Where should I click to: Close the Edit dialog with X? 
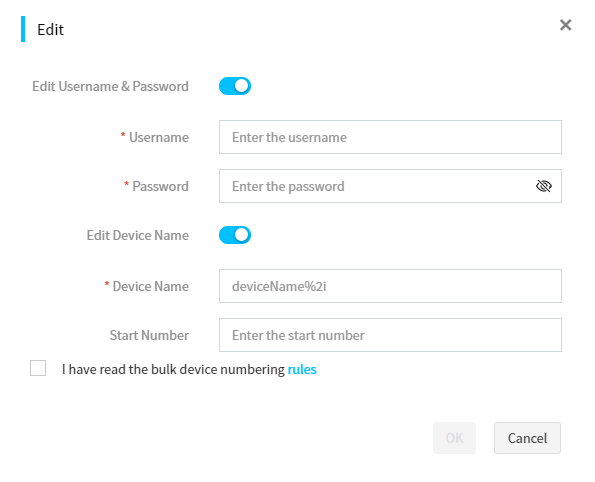click(x=565, y=25)
